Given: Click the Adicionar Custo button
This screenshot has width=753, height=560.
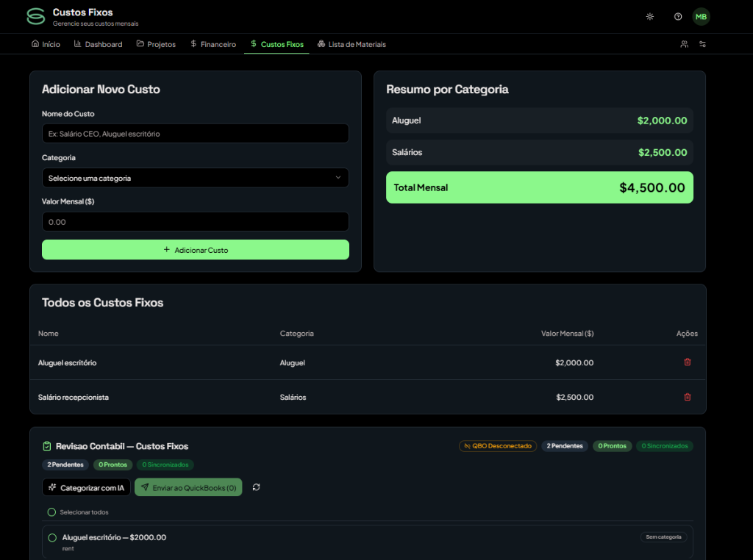Looking at the screenshot, I should tap(196, 250).
